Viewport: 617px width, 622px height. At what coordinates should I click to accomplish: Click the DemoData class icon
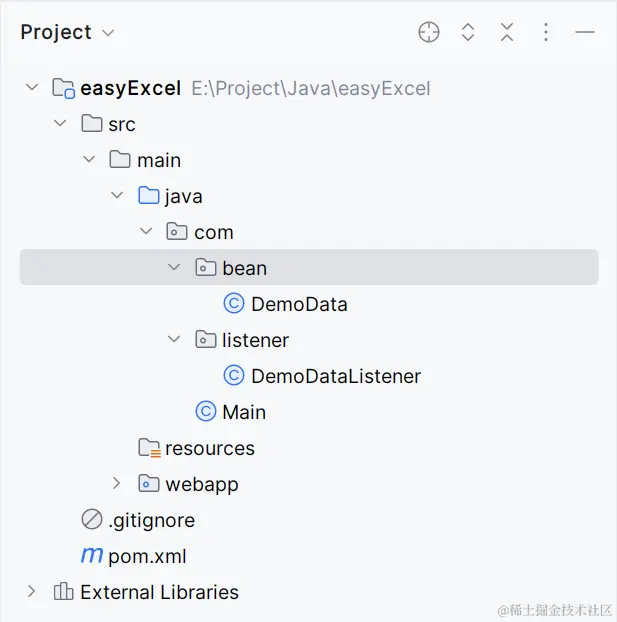[x=234, y=303]
